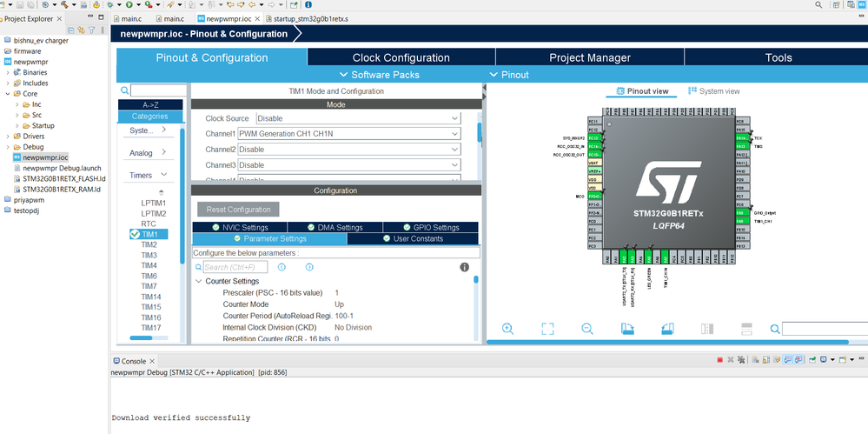This screenshot has height=434, width=868.
Task: Open the information center icon
Action: pos(308,4)
